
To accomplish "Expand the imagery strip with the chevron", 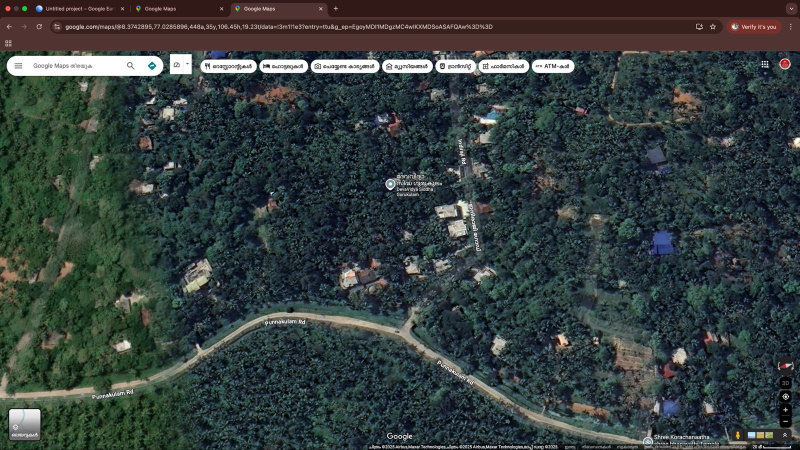I will click(785, 435).
